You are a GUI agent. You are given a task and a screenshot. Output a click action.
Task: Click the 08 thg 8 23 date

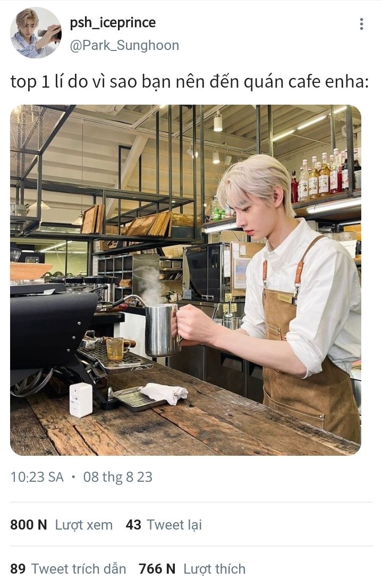[x=118, y=477]
